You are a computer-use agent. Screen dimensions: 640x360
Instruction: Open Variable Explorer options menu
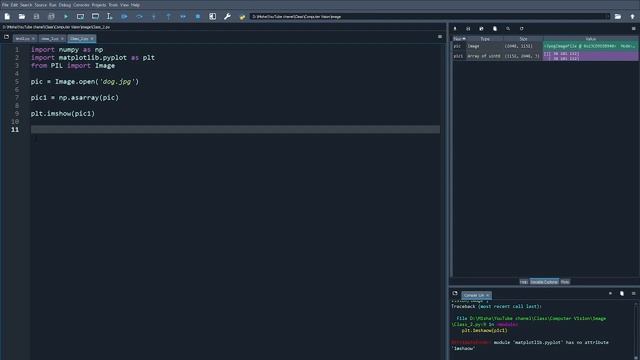633,29
